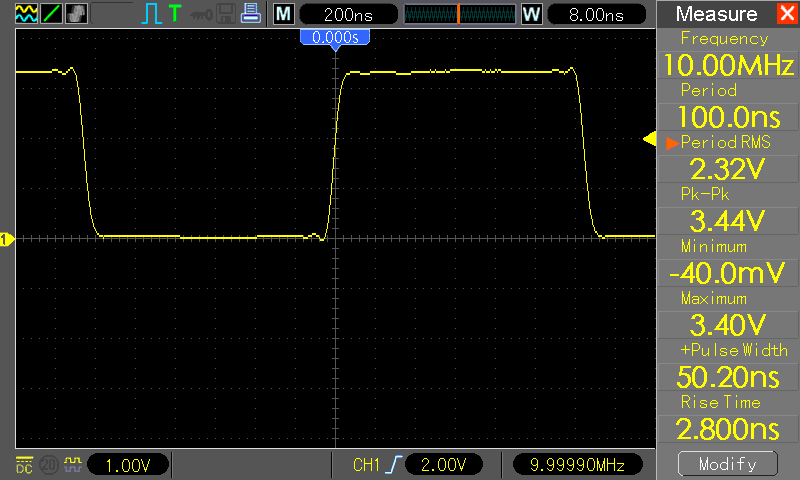Click the 0.000s trigger position marker
Screen dimensions: 800x480
(x=335, y=38)
